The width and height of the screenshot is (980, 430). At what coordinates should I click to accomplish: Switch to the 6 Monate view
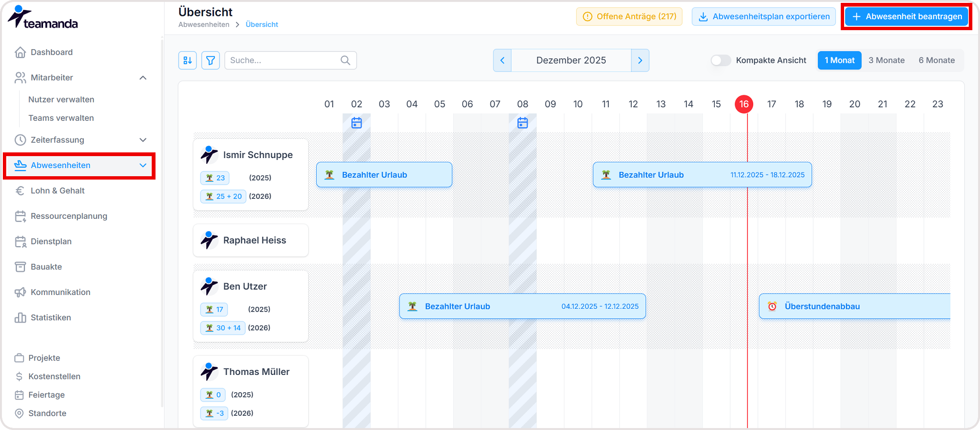click(x=936, y=60)
